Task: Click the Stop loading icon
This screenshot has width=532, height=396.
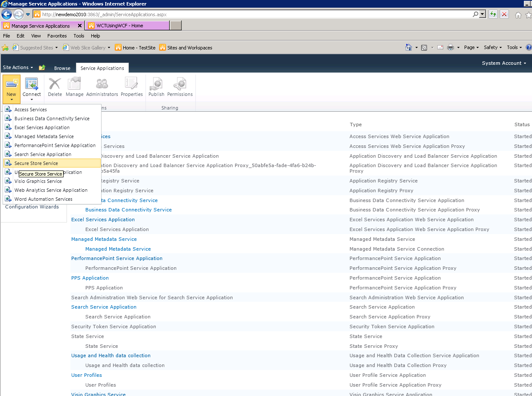Action: pos(504,14)
